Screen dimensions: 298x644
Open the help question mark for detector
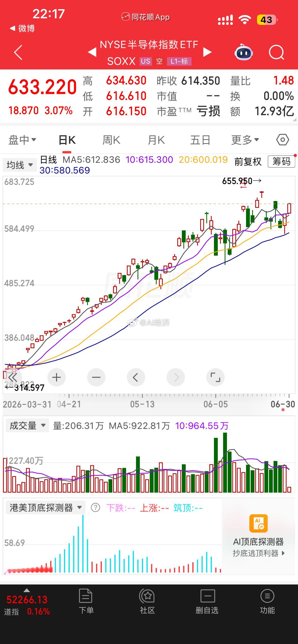pyautogui.click(x=96, y=508)
